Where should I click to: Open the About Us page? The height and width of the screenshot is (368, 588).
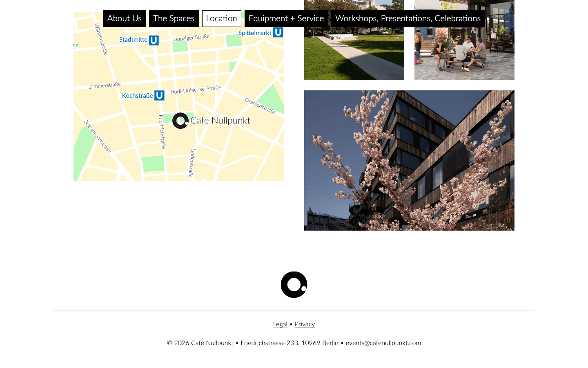(x=125, y=18)
